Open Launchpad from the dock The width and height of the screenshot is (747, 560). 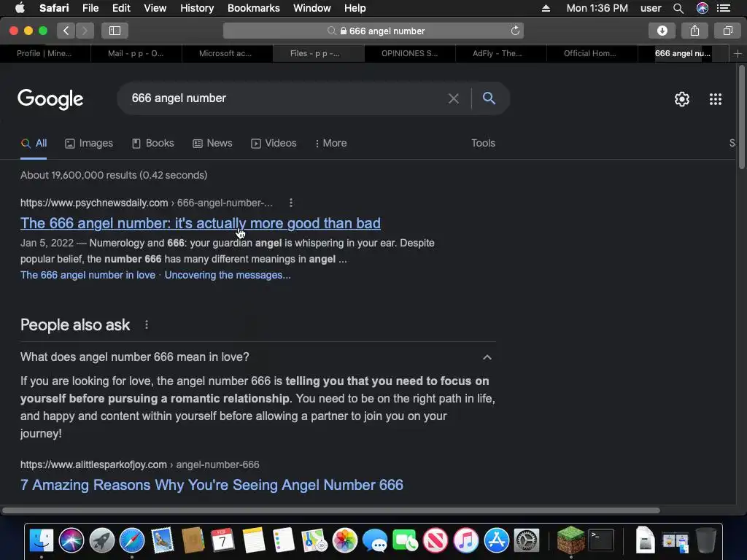[x=102, y=540]
